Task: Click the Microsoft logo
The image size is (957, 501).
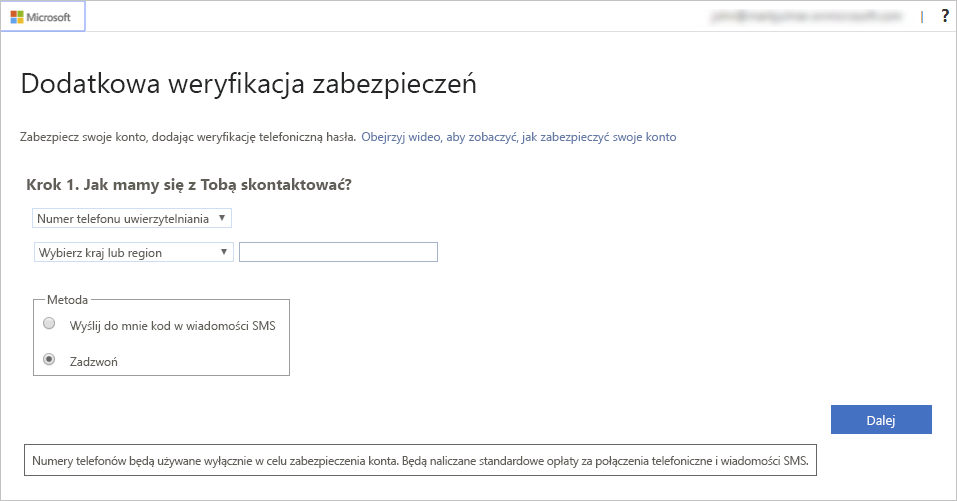Action: pyautogui.click(x=41, y=17)
